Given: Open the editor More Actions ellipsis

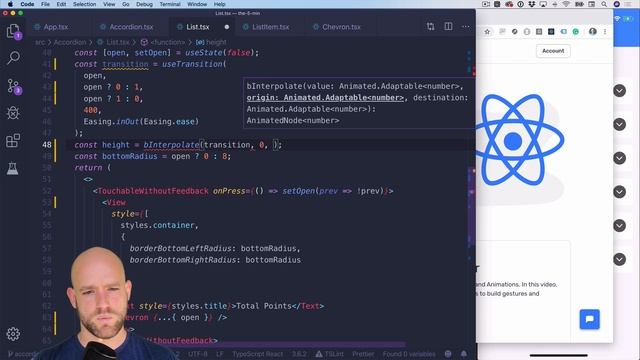Looking at the screenshot, I should pos(466,27).
